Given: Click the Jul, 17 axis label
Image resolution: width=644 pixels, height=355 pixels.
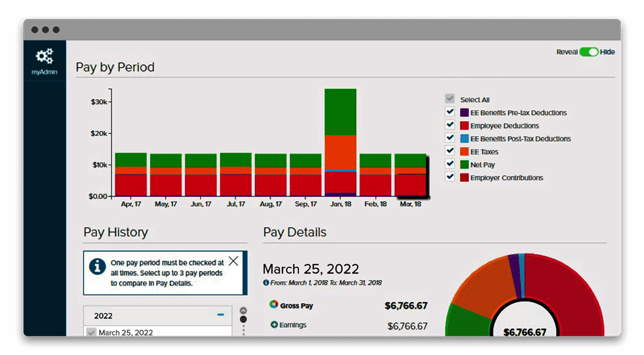Looking at the screenshot, I should pos(236,204).
